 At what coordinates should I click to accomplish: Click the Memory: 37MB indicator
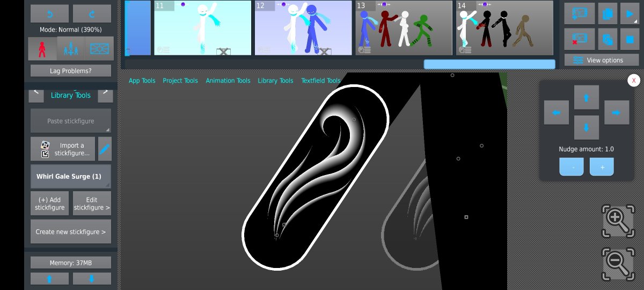click(71, 263)
